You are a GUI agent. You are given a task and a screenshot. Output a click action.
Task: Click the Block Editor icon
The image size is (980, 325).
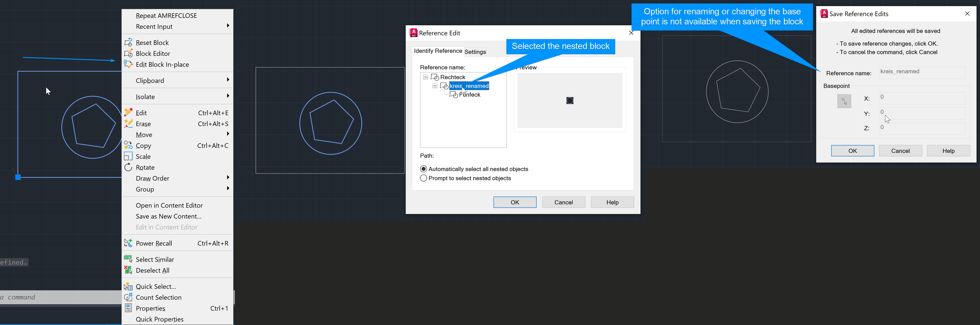[128, 53]
